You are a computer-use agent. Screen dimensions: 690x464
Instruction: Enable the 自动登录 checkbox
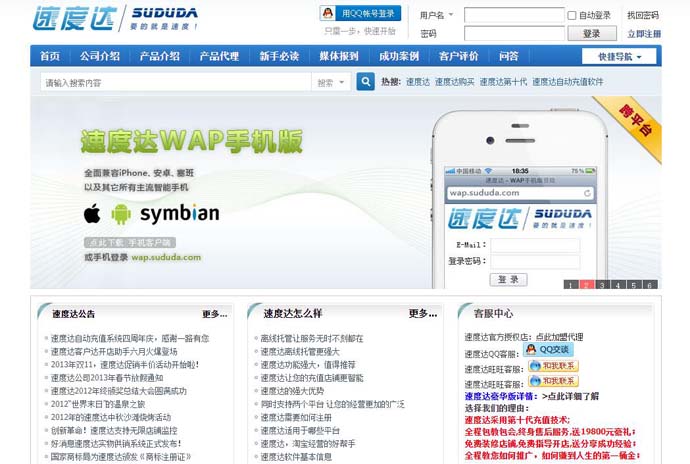[x=572, y=16]
